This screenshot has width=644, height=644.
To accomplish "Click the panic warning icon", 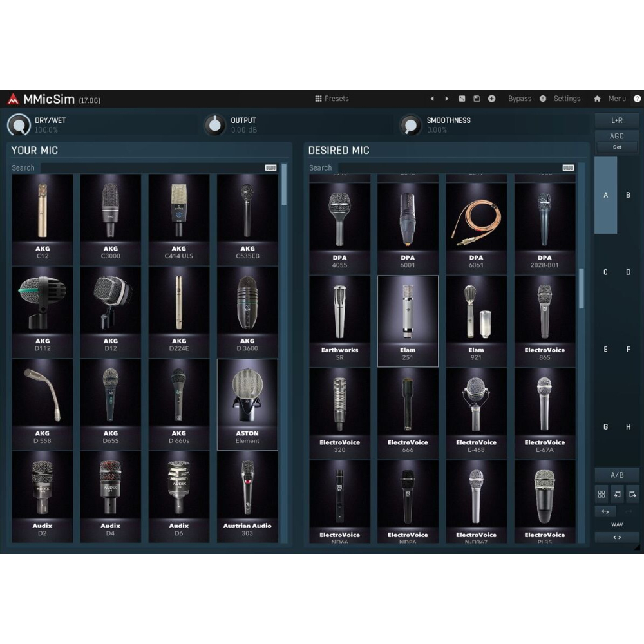I will point(543,99).
